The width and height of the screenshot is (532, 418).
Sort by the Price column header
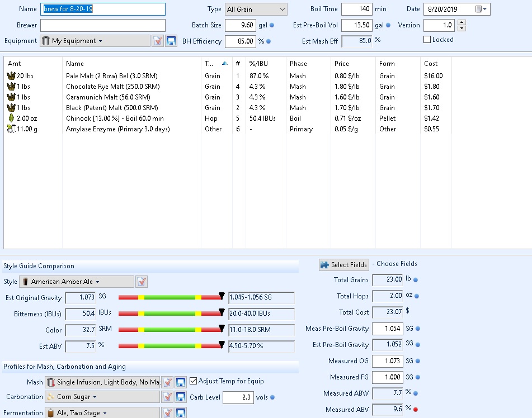[x=353, y=63]
